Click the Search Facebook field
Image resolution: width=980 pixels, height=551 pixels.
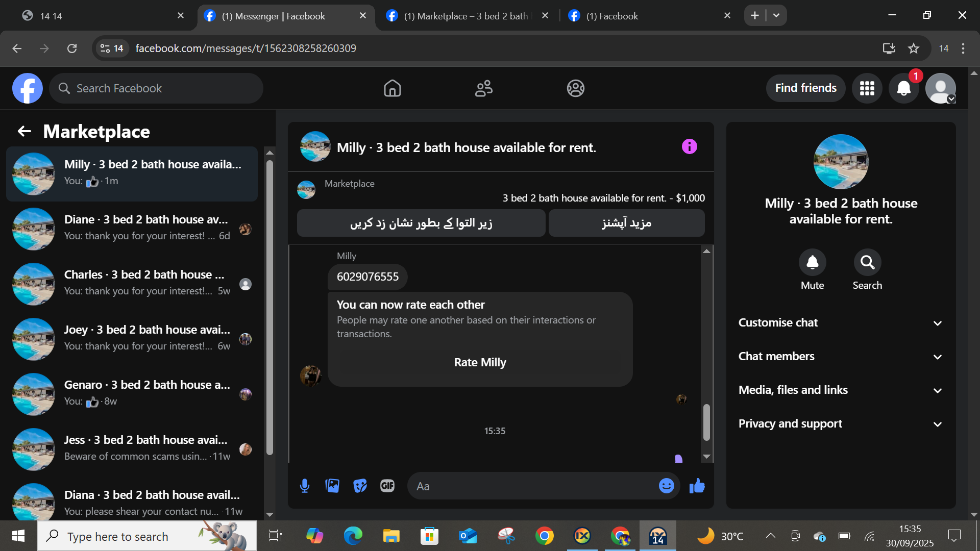tap(156, 88)
